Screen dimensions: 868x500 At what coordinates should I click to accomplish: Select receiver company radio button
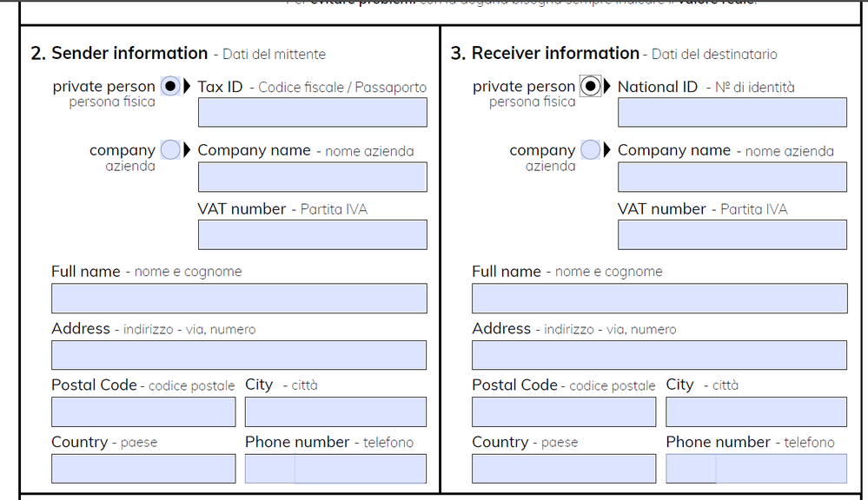pyautogui.click(x=591, y=150)
